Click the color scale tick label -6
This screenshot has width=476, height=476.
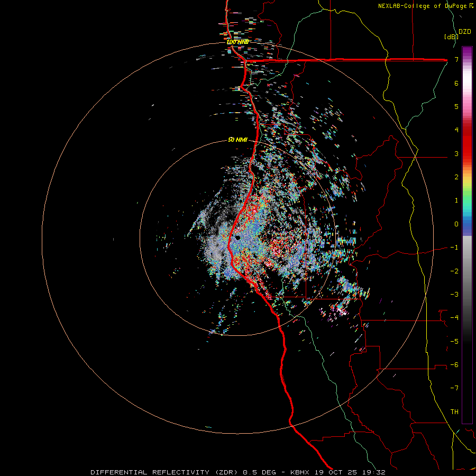click(x=454, y=365)
